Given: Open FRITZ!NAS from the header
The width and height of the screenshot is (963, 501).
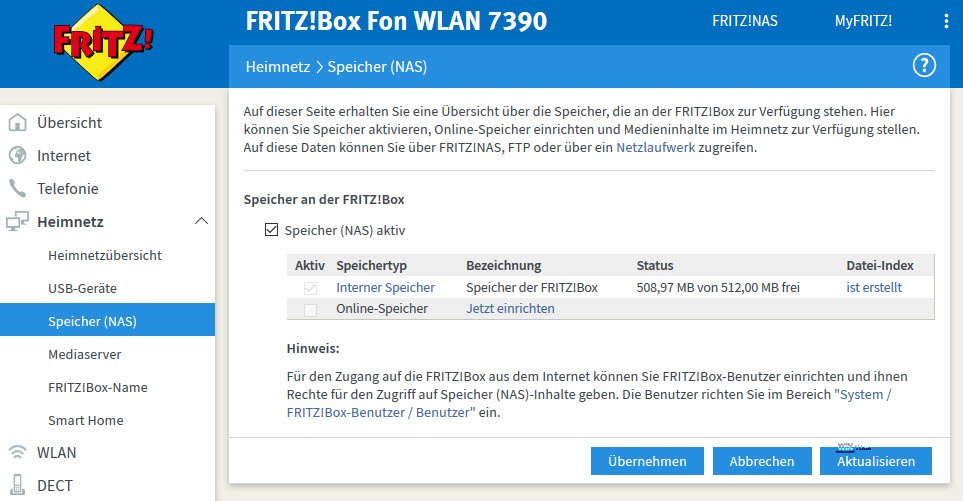Looking at the screenshot, I should point(744,21).
